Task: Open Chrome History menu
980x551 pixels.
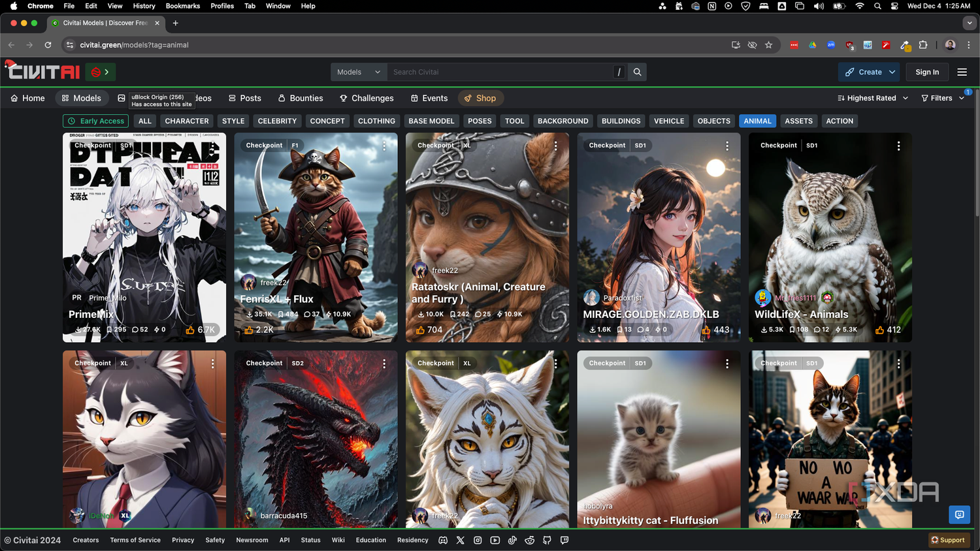Action: 144,6
